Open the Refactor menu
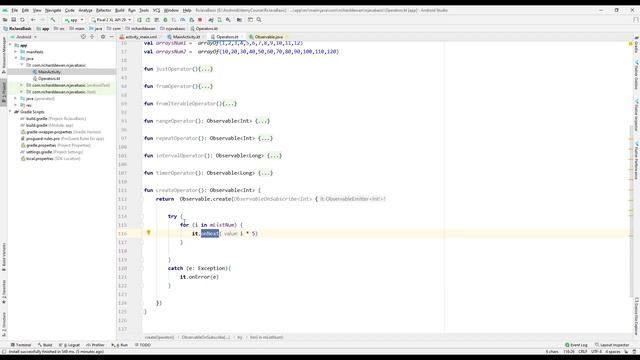Image resolution: width=640 pixels, height=360 pixels. coord(103,10)
